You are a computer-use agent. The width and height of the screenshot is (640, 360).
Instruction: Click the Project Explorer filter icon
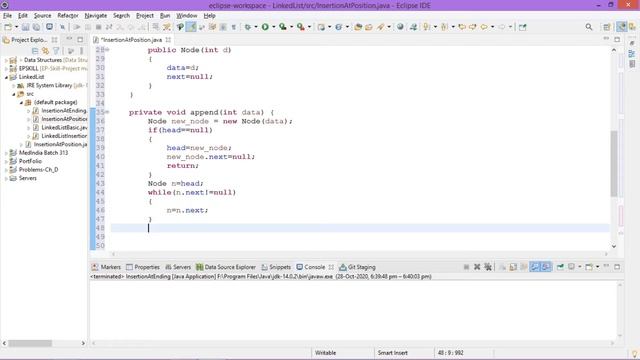point(56,51)
